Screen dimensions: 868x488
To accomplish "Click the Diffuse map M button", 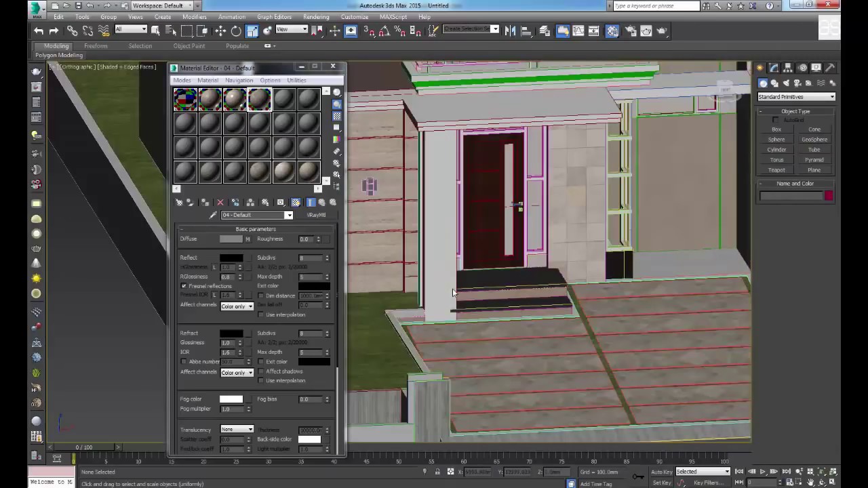I will coord(248,239).
